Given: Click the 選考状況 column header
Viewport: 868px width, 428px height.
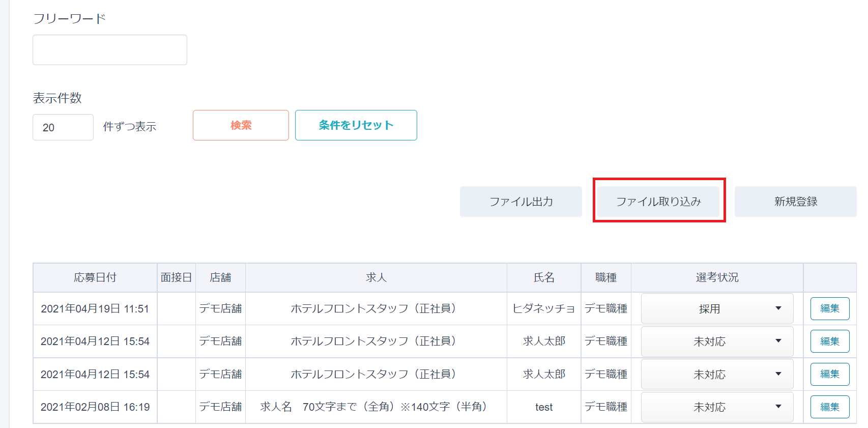Looking at the screenshot, I should [717, 277].
